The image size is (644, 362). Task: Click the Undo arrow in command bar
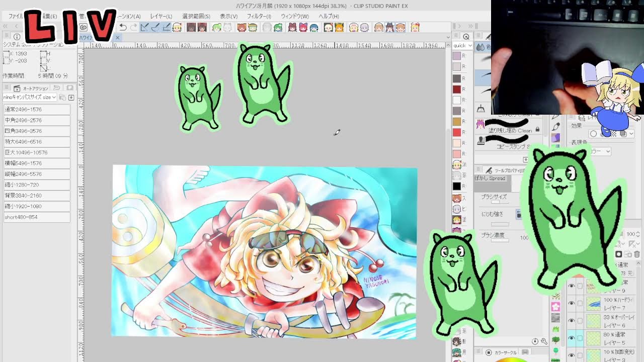[123, 27]
